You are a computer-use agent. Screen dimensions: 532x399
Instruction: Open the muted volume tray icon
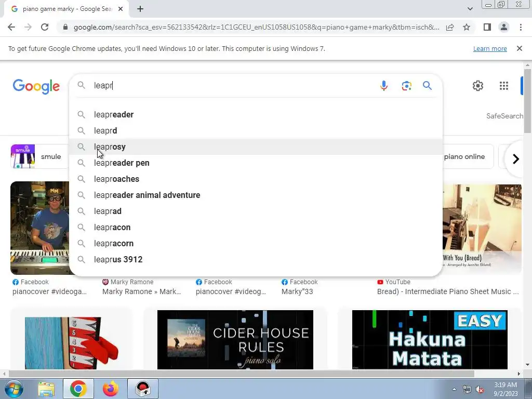point(480,390)
